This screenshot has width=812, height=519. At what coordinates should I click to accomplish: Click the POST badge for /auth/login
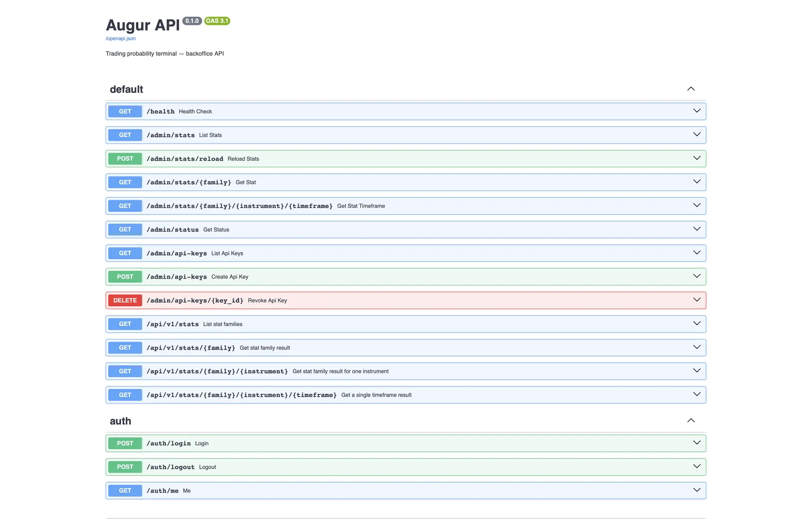[125, 443]
